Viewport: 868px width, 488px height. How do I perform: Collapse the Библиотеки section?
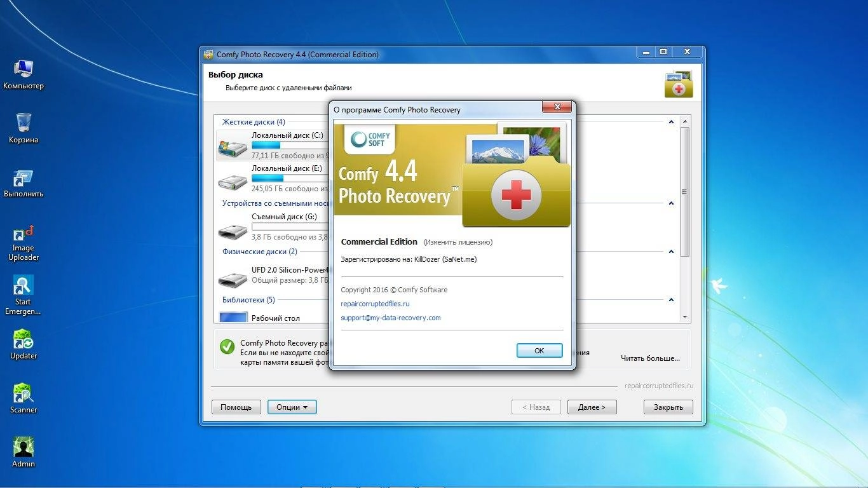point(671,300)
